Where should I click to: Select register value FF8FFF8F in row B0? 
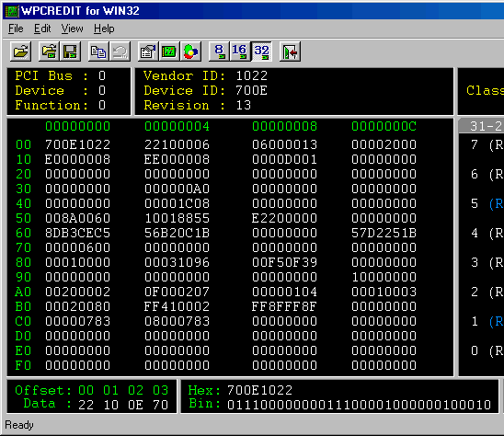pyautogui.click(x=284, y=306)
